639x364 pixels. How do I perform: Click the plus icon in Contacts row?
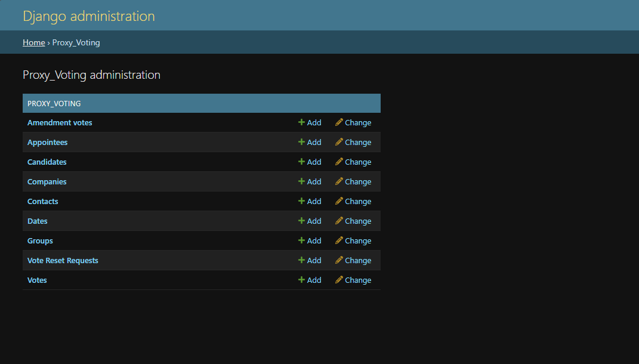(x=301, y=201)
